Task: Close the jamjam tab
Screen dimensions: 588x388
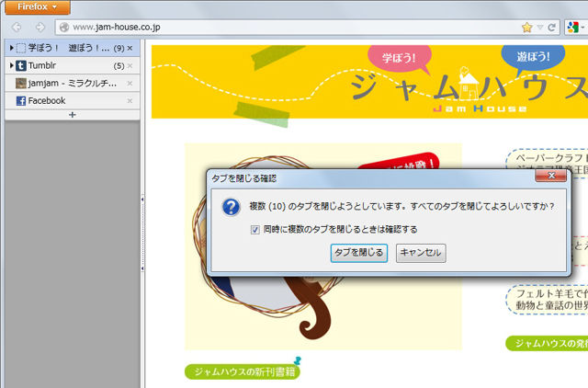Action: tap(130, 83)
